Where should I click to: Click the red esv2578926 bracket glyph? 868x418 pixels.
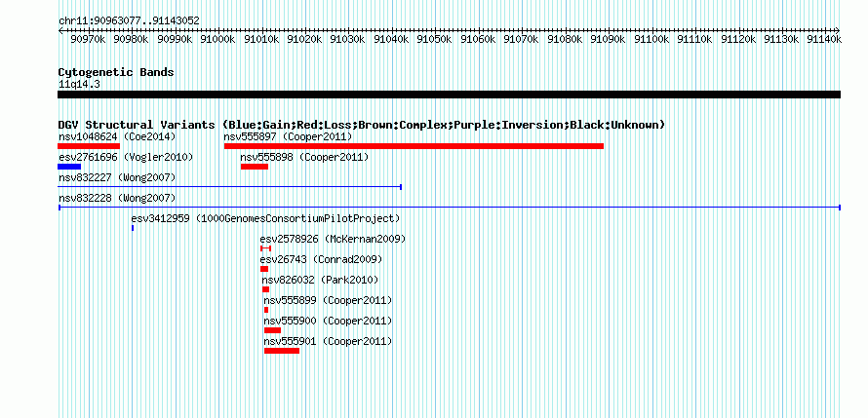[x=265, y=248]
